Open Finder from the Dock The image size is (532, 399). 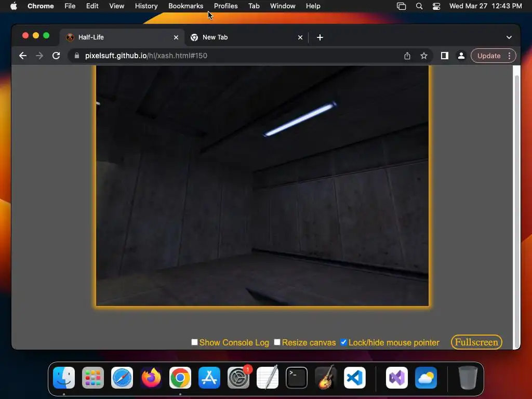pyautogui.click(x=64, y=378)
